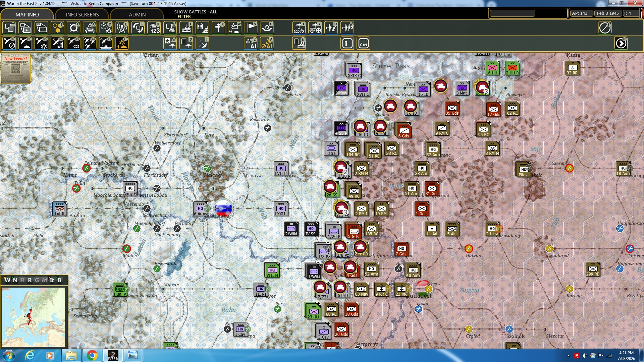Screen dimensions: 644x362
Task: Select the 6 Army HQ unit counter
Action: (x=200, y=209)
